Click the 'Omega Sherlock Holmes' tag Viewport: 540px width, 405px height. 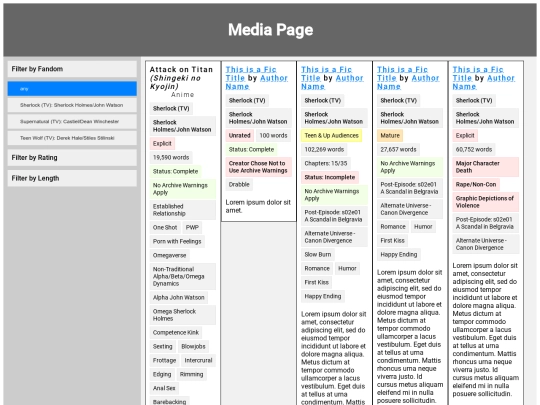tap(183, 315)
